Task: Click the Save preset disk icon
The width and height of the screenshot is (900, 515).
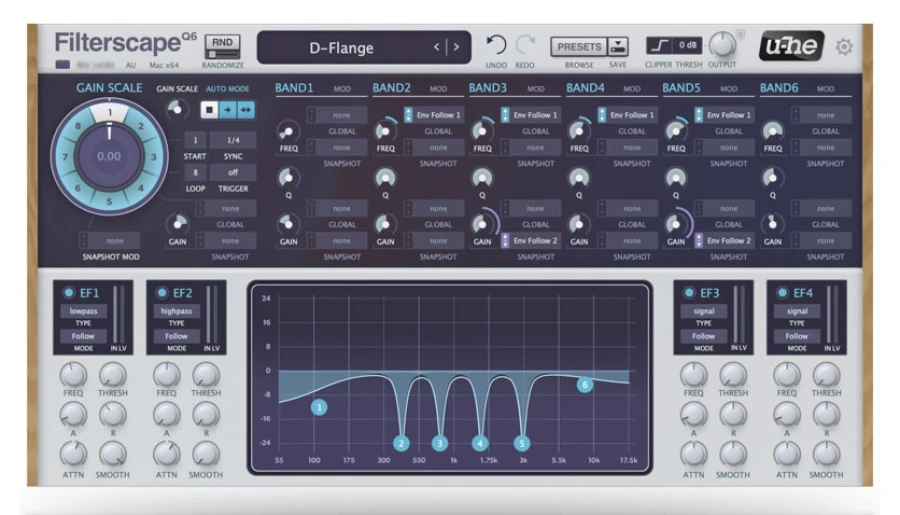Action: coord(618,47)
